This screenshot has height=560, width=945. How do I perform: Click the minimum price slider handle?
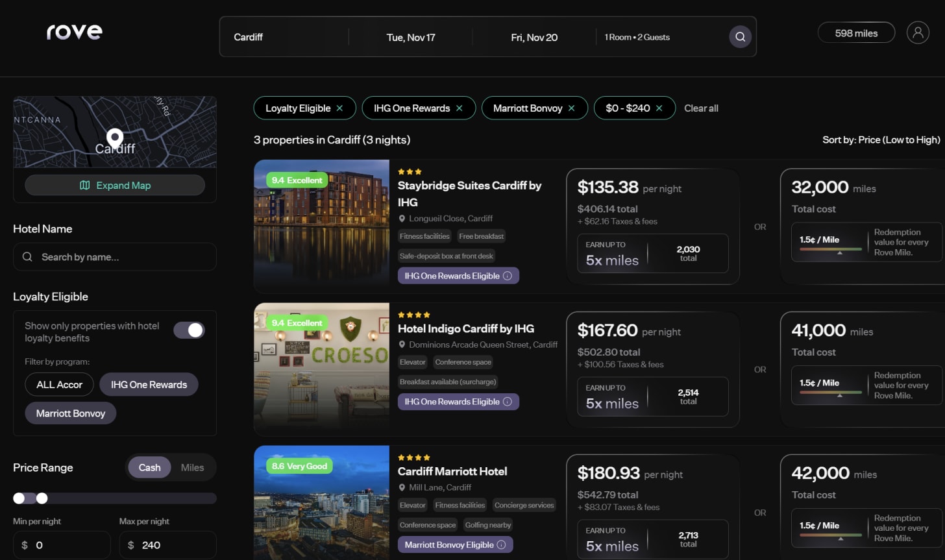(x=19, y=498)
